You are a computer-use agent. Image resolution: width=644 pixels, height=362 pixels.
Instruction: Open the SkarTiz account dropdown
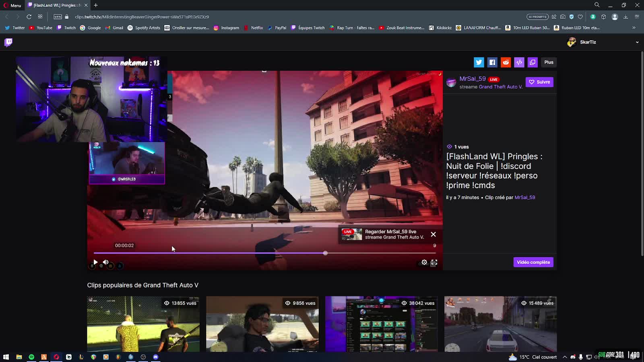(637, 42)
